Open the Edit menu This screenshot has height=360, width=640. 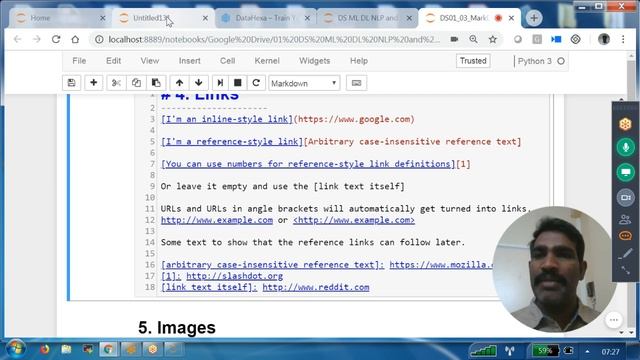point(113,61)
